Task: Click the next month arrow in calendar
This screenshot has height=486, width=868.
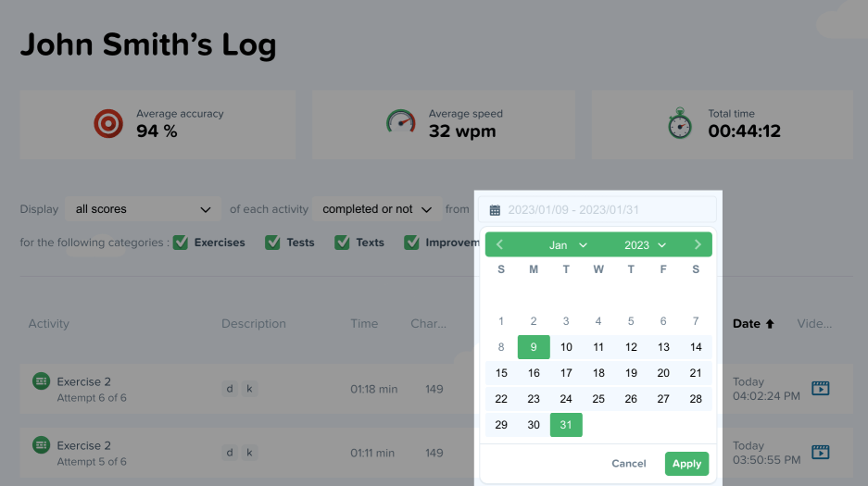Action: point(698,245)
